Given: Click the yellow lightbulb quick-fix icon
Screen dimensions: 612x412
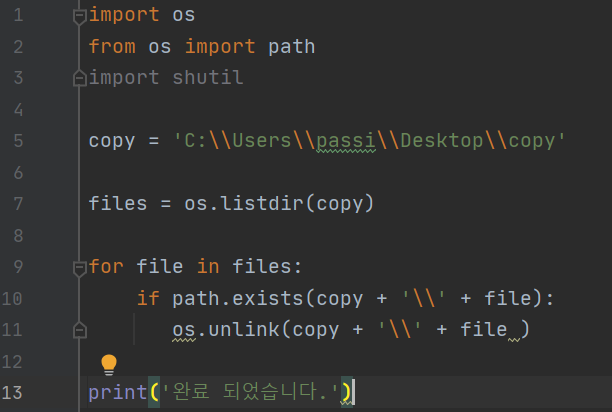Looking at the screenshot, I should [x=109, y=365].
